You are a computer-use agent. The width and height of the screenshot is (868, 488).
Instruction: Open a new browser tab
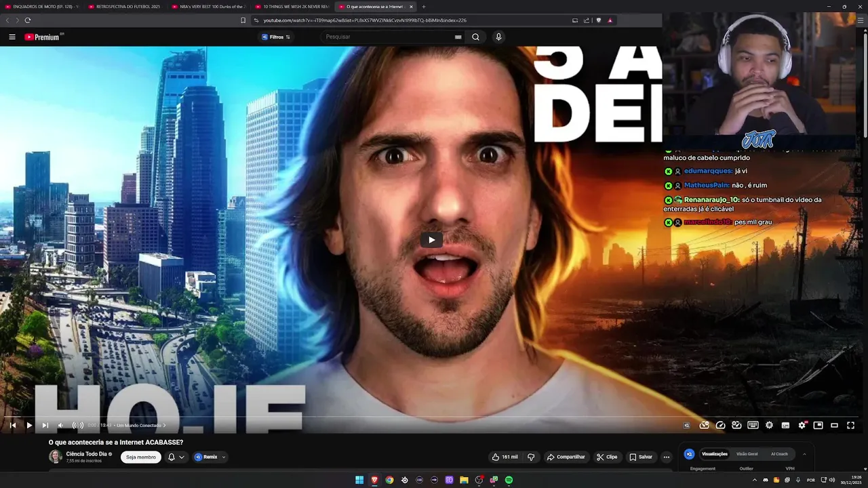[x=424, y=7]
